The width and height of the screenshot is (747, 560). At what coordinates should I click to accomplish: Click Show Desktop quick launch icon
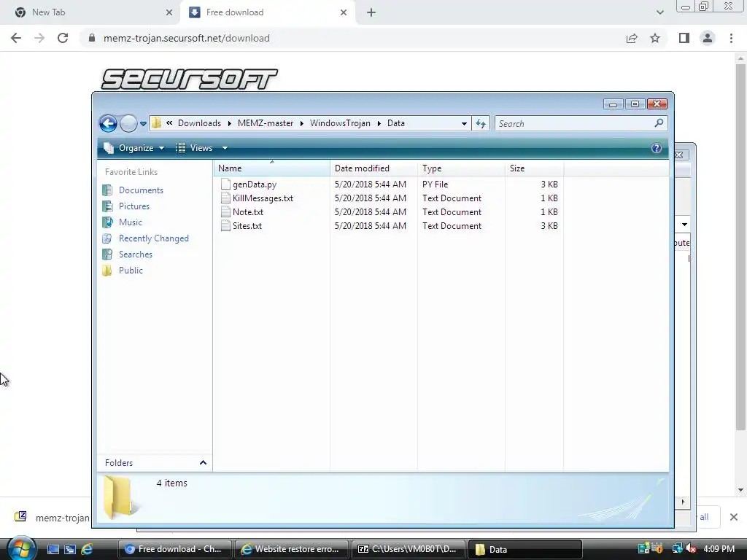pos(53,549)
